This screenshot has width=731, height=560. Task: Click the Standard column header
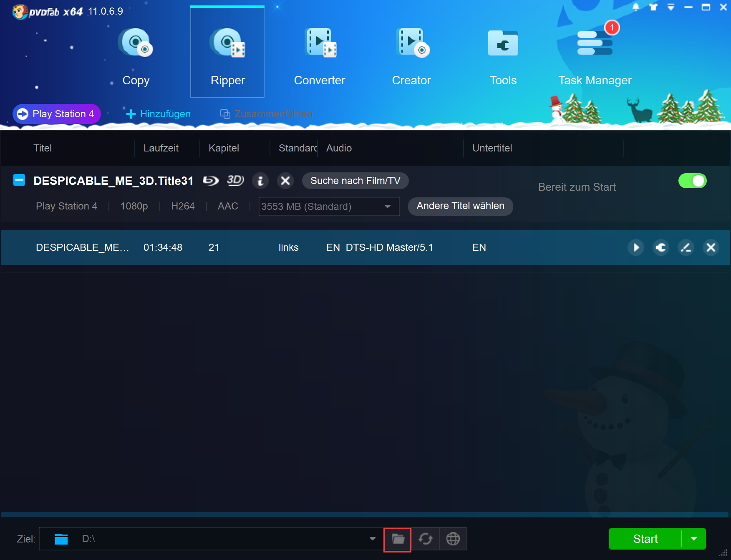(298, 148)
